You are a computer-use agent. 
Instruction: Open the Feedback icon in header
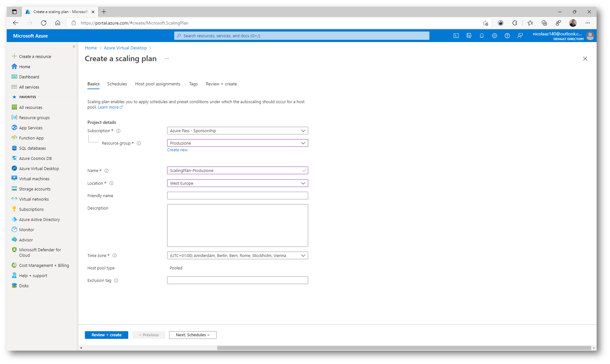coord(520,36)
